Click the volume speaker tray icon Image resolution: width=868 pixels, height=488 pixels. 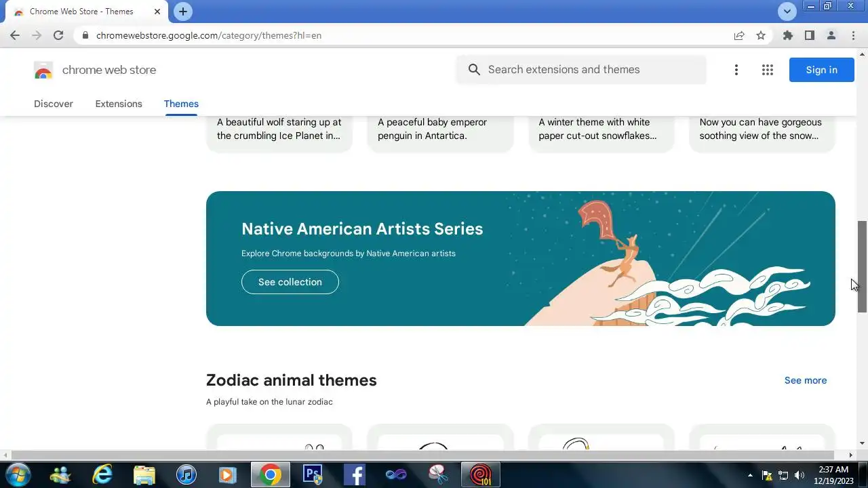tap(800, 475)
